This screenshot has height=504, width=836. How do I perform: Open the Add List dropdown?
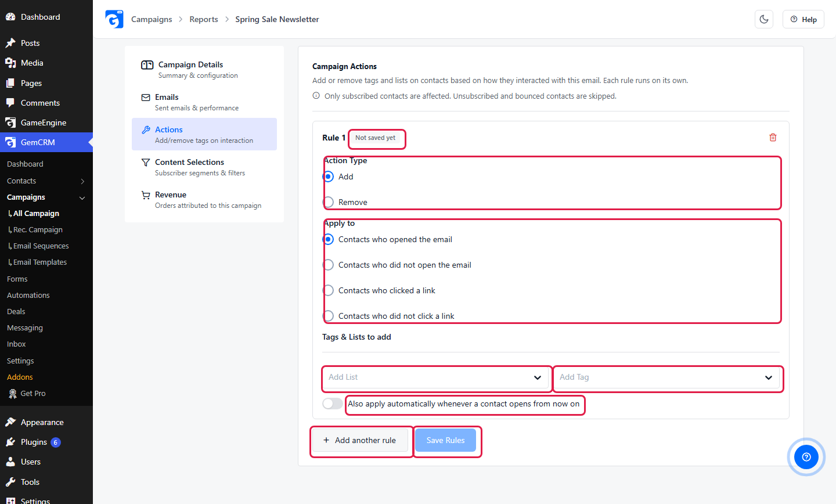[x=435, y=377]
